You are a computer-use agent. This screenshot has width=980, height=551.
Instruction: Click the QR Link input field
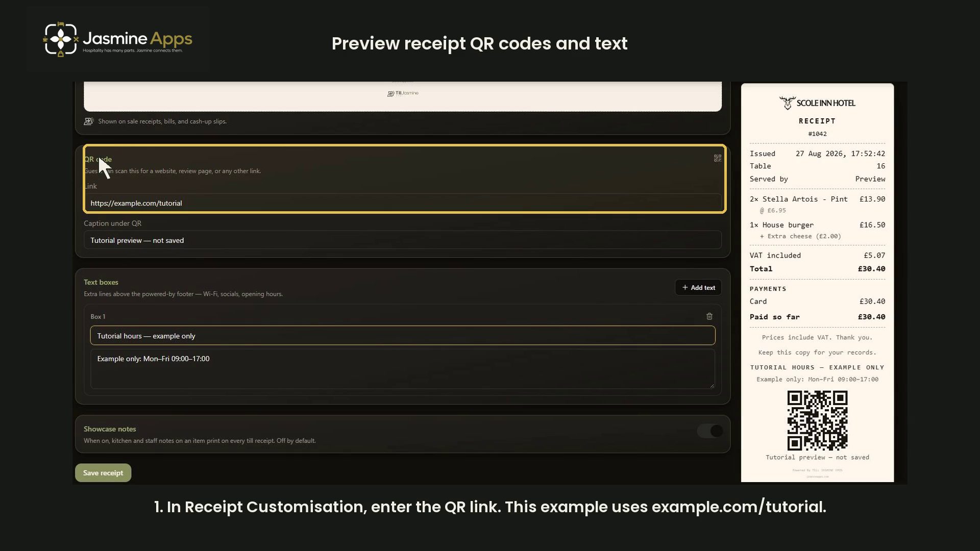click(403, 203)
